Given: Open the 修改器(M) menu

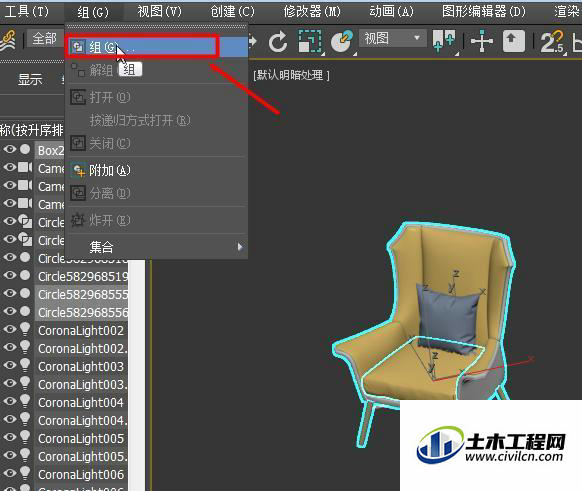Looking at the screenshot, I should [312, 12].
